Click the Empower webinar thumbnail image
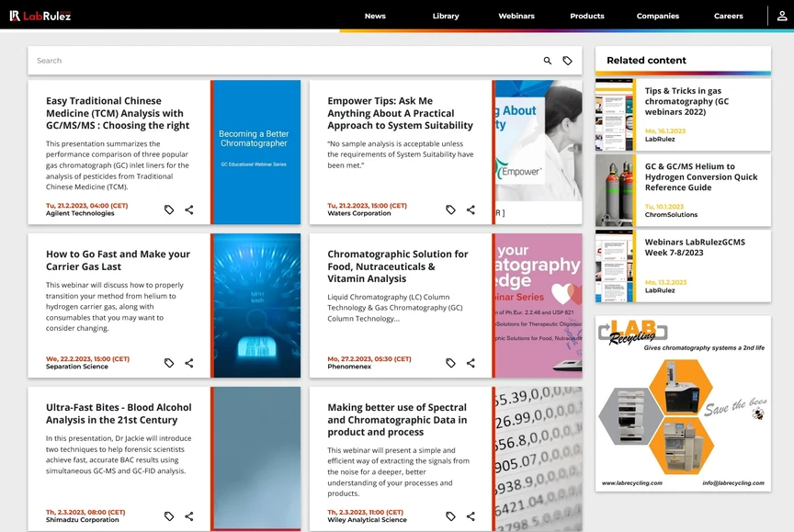 [x=539, y=152]
